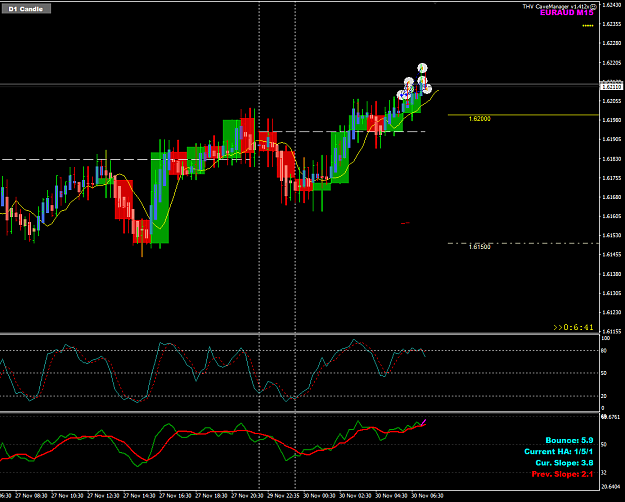Click the THV CaveManager v1.412x label
Image resolution: width=625 pixels, height=502 pixels.
[x=556, y=6]
